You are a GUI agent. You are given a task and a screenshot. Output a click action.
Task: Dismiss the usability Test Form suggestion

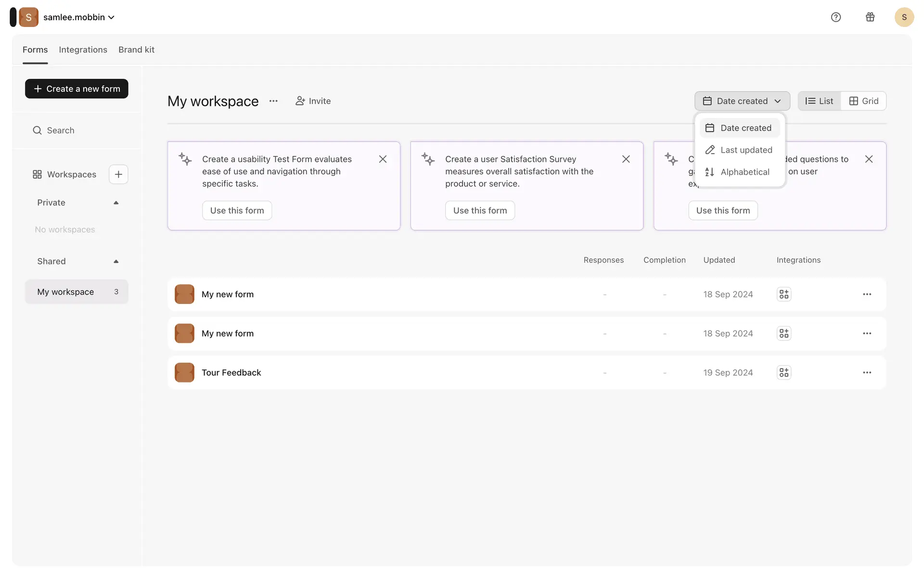383,159
